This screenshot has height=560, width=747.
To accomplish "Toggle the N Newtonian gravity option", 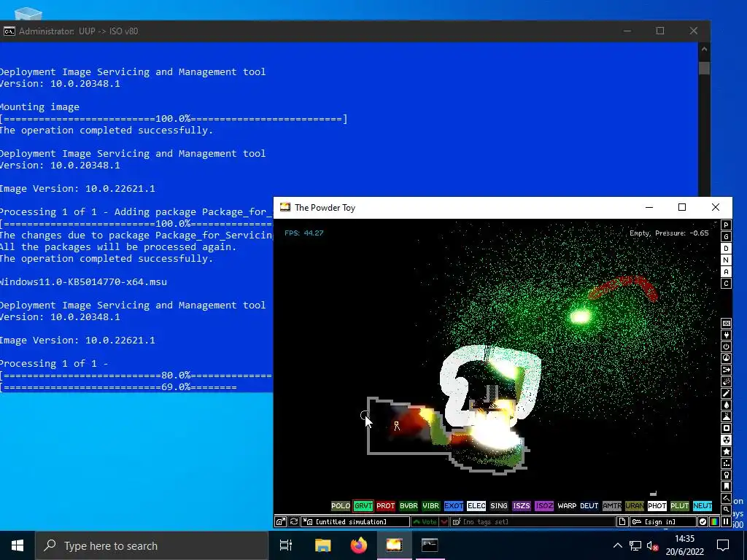I will tap(726, 260).
